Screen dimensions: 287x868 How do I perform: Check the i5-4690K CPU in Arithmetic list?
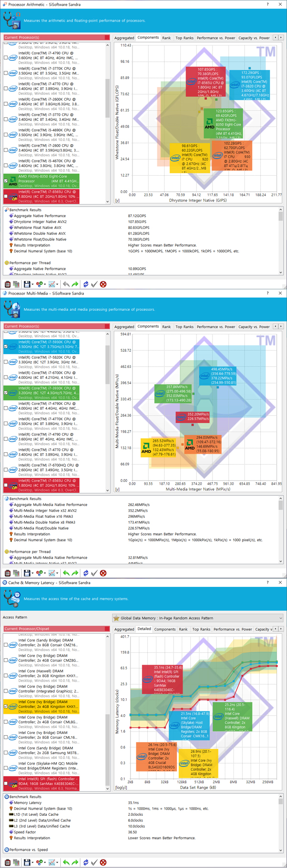click(6, 135)
